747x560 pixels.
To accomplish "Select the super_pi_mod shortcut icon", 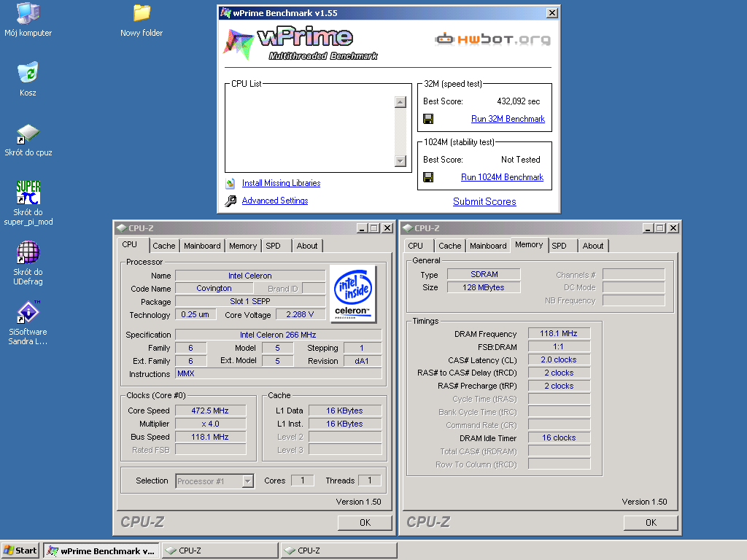I will pyautogui.click(x=28, y=192).
